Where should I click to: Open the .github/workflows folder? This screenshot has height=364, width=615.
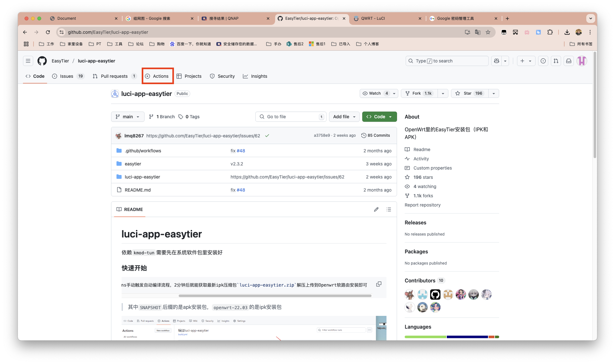tap(143, 151)
